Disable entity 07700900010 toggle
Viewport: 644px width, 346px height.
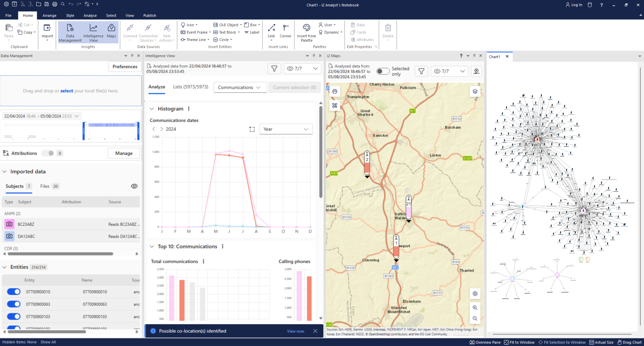[x=14, y=292]
